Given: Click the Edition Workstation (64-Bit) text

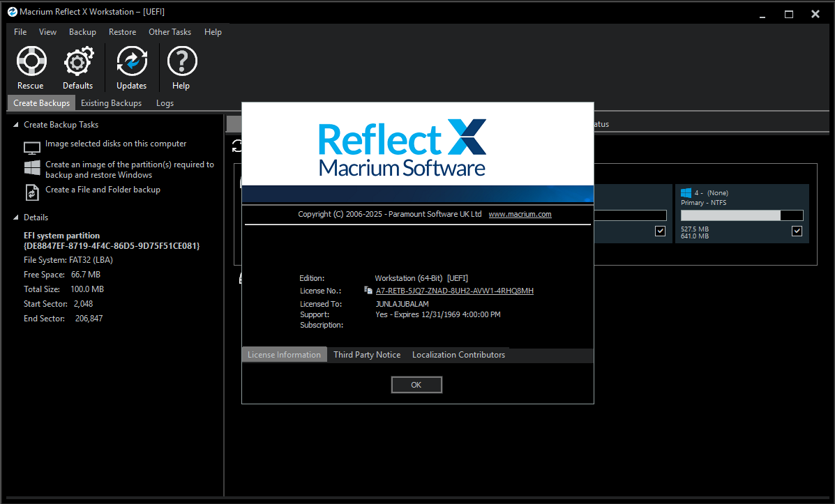Looking at the screenshot, I should pos(421,278).
